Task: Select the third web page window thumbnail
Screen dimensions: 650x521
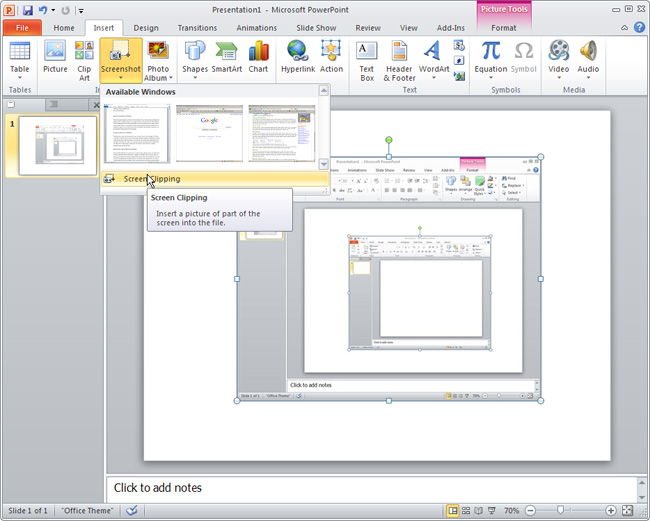Action: (x=282, y=133)
